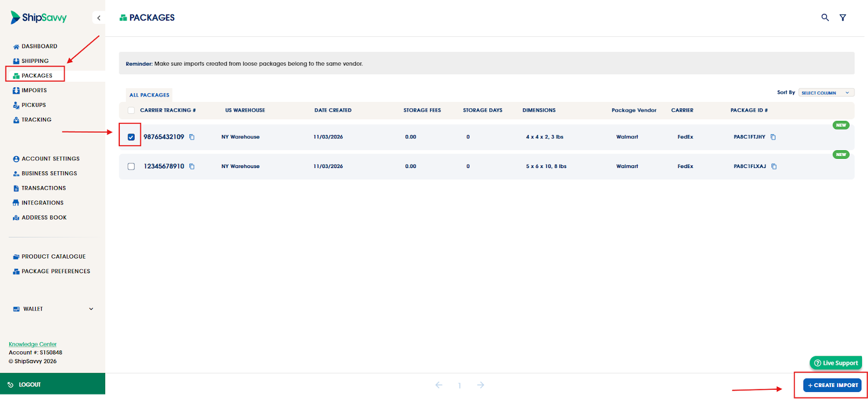Copy tracking number 98765432109
The image size is (868, 399).
click(x=192, y=137)
